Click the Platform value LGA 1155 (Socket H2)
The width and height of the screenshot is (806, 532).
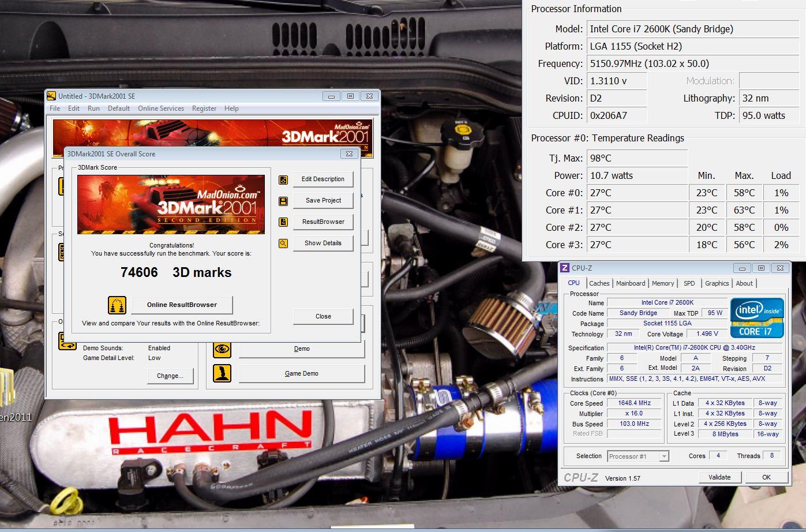pos(693,46)
